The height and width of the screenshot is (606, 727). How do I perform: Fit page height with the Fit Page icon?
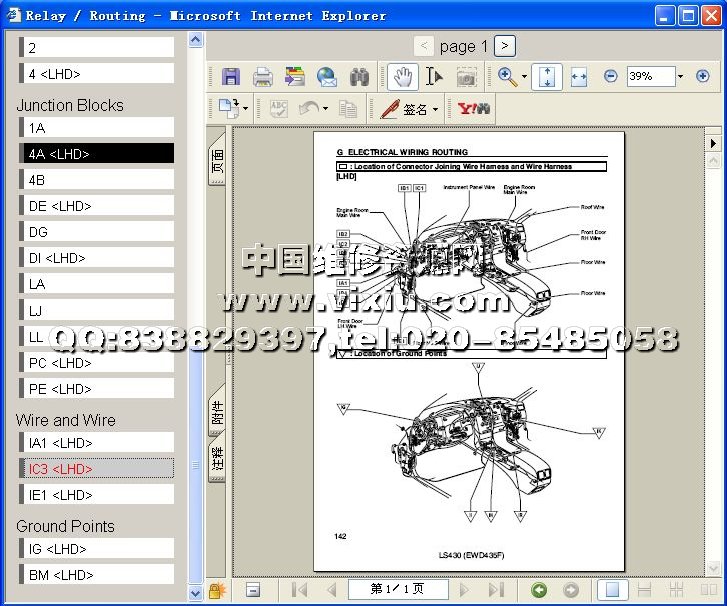click(x=547, y=77)
